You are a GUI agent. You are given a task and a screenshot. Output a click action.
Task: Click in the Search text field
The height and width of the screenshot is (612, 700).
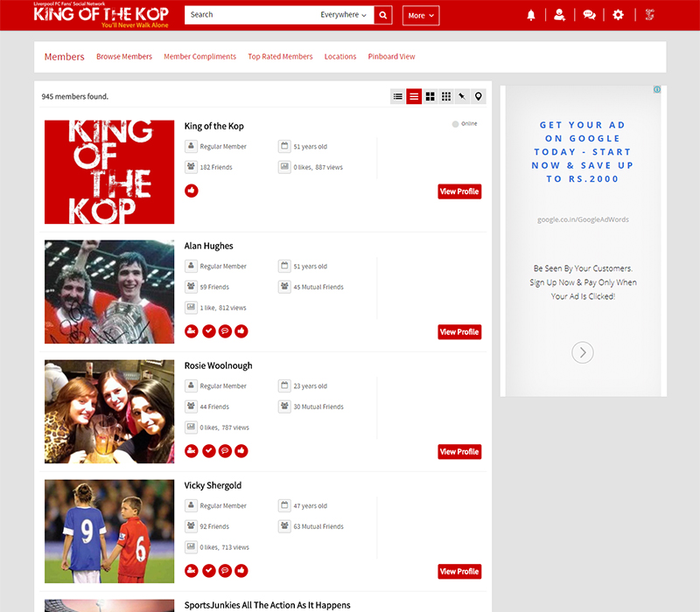click(249, 15)
